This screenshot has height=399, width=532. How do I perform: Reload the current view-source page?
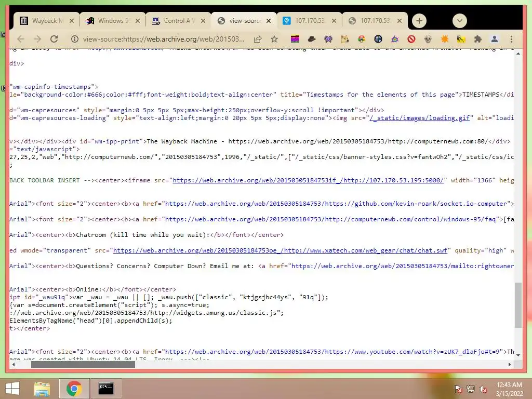[54, 39]
